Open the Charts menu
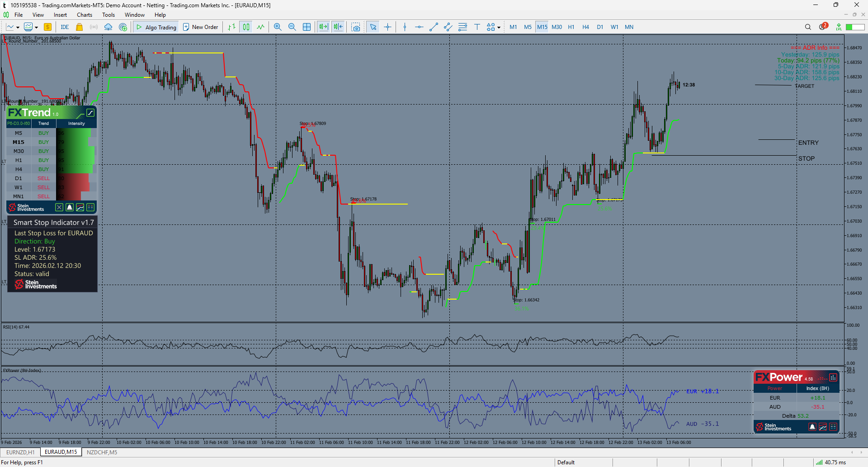The image size is (868, 467). pyautogui.click(x=85, y=15)
